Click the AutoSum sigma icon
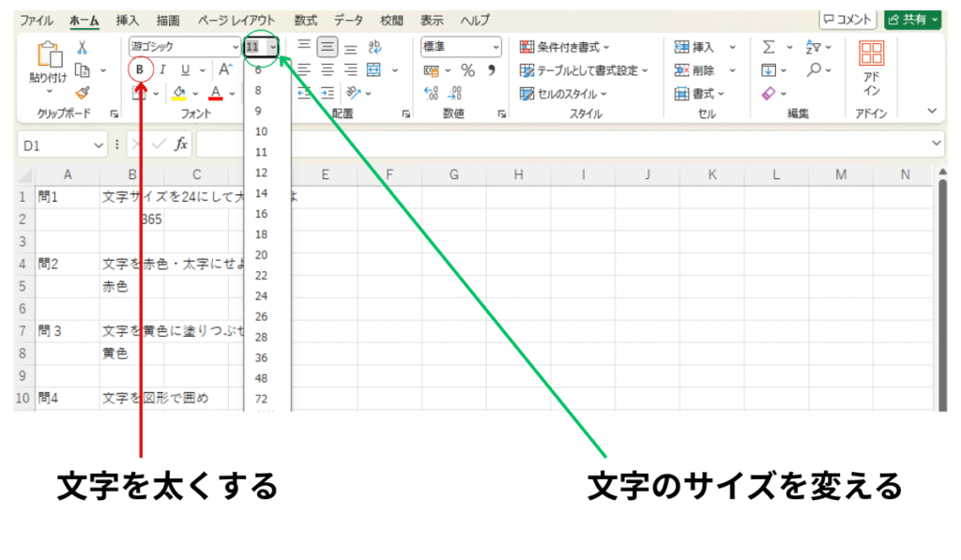Image resolution: width=961 pixels, height=560 pixels. click(769, 47)
